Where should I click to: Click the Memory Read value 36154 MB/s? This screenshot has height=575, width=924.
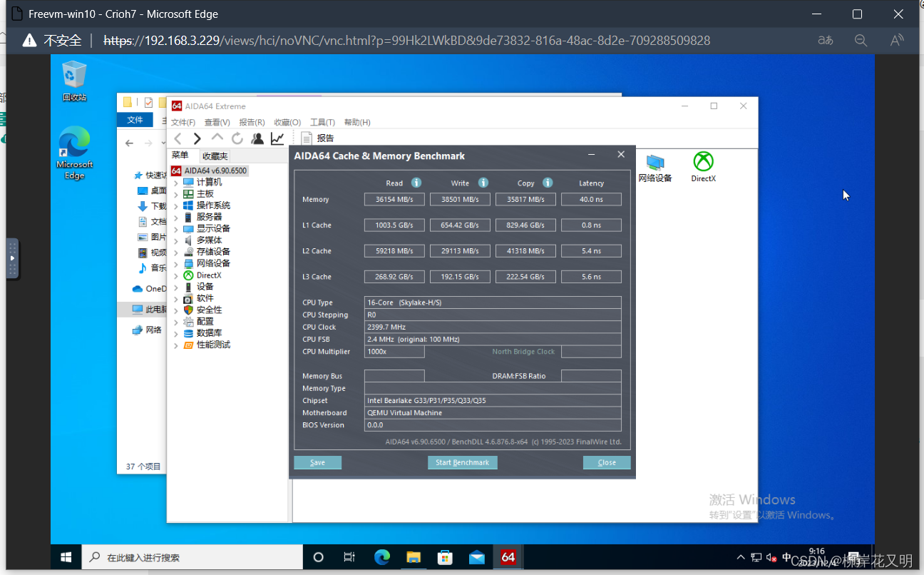point(394,200)
